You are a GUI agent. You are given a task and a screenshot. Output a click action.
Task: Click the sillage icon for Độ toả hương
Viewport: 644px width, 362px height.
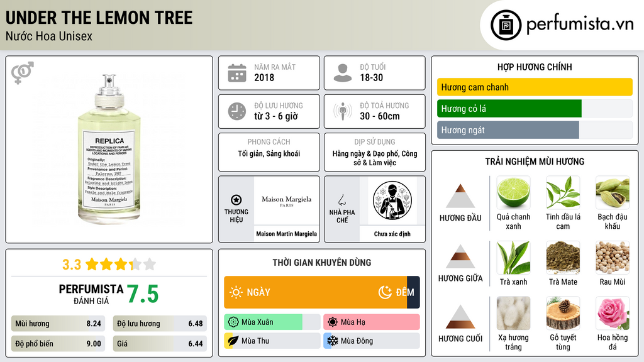343,111
